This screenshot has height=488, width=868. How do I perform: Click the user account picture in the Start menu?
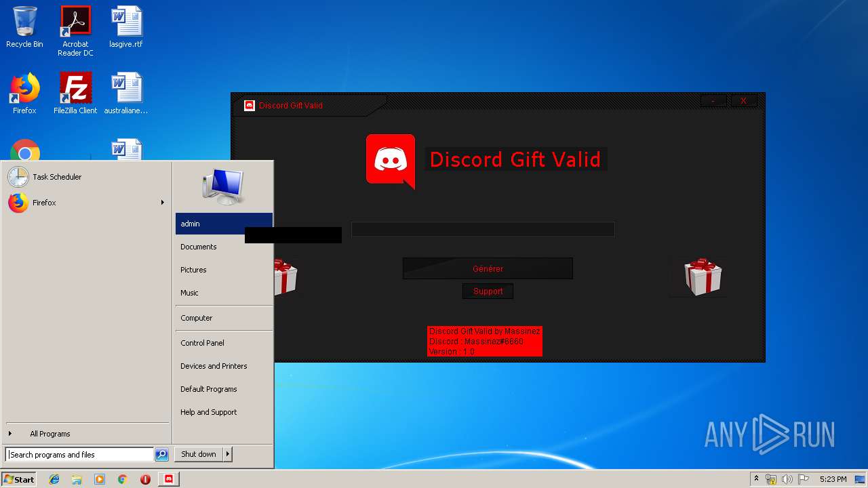tap(223, 186)
